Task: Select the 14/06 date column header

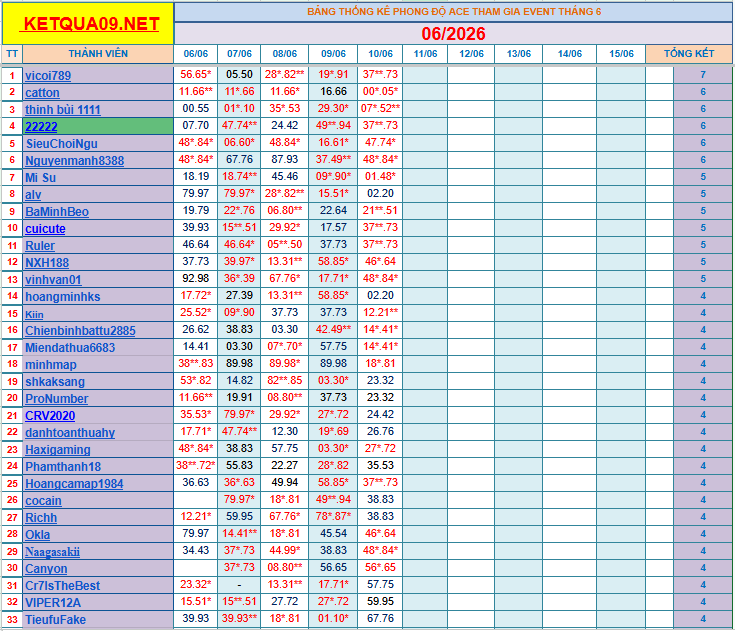Action: point(570,53)
